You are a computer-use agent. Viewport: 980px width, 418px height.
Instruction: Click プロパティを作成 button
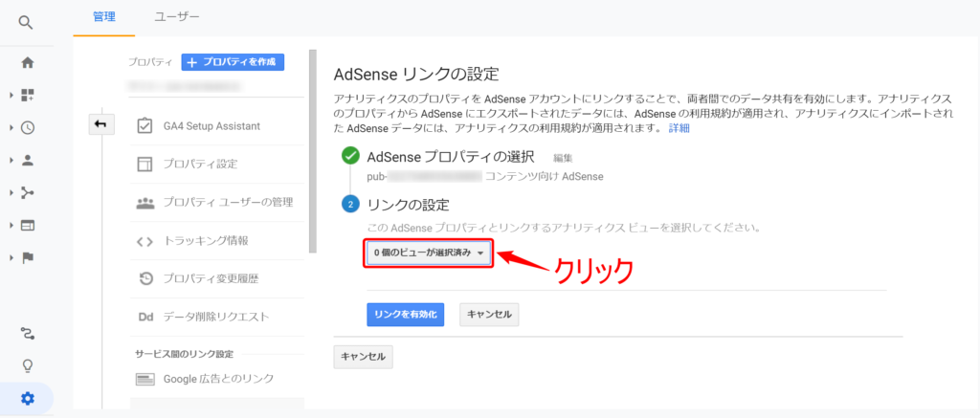233,62
